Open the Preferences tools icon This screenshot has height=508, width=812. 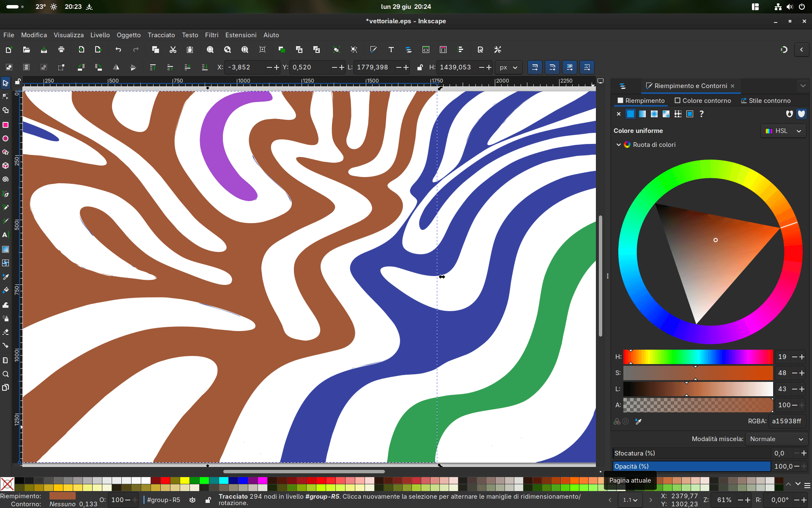point(498,50)
